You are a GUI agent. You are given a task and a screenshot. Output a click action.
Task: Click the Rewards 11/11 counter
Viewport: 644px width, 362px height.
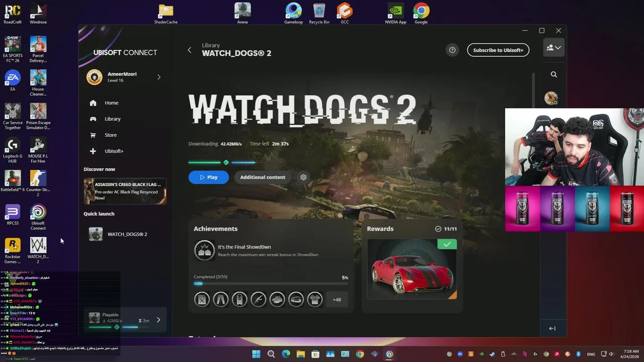click(x=446, y=229)
